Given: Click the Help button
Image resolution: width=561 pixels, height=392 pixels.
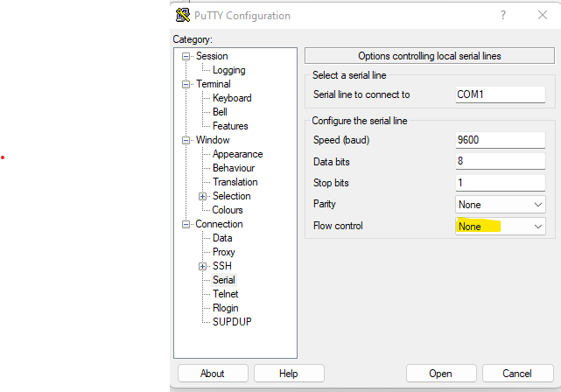Looking at the screenshot, I should point(289,374).
